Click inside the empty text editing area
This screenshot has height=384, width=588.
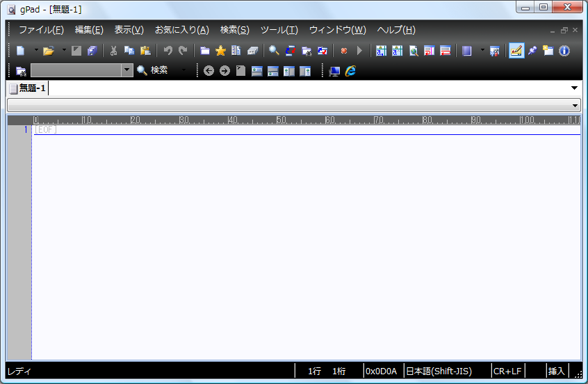306,243
